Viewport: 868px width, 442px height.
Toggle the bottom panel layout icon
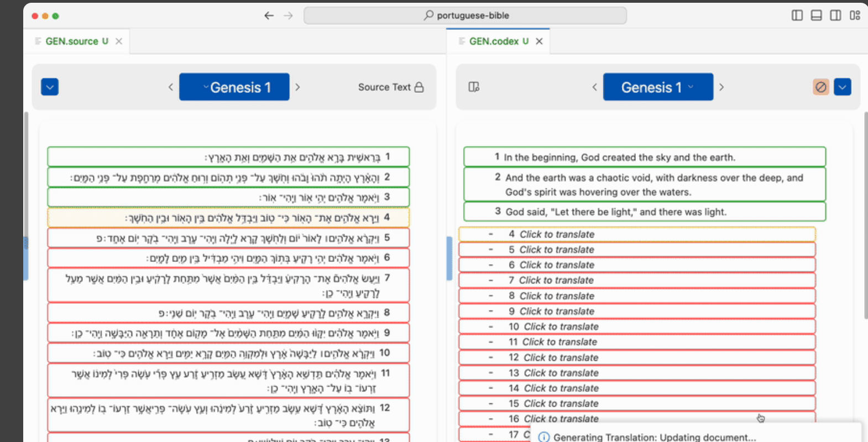(816, 15)
